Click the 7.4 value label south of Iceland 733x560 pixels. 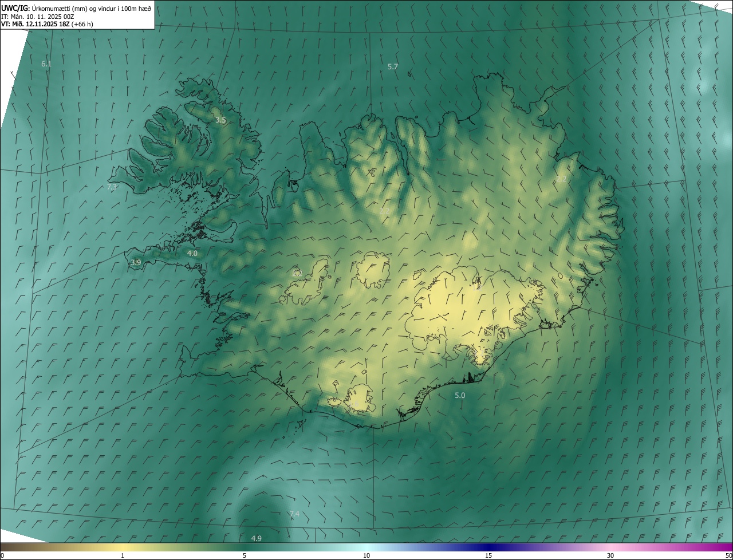(294, 514)
